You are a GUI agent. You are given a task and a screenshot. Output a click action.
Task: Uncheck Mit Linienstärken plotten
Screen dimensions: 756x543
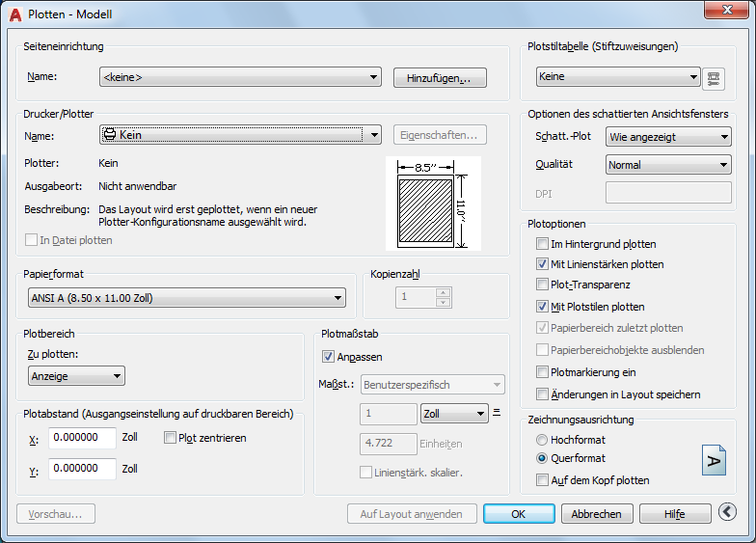point(542,264)
